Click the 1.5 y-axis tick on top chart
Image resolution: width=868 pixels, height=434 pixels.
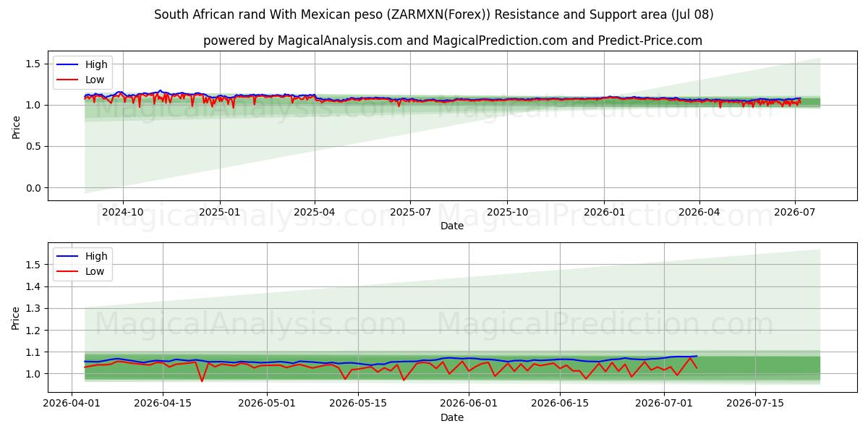35,64
